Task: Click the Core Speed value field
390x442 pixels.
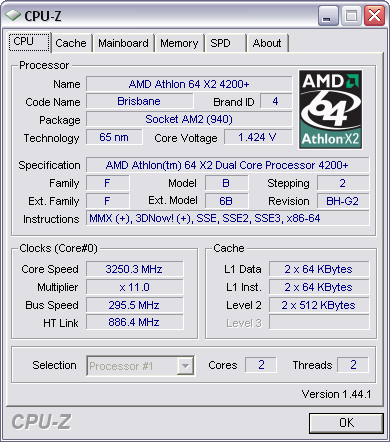Action: coord(134,269)
